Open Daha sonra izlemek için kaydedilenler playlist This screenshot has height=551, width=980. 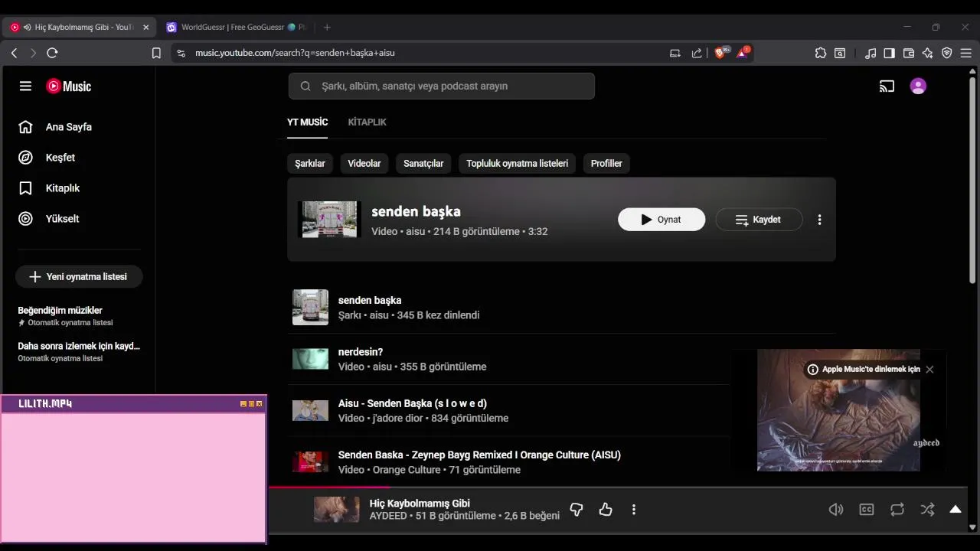[78, 351]
